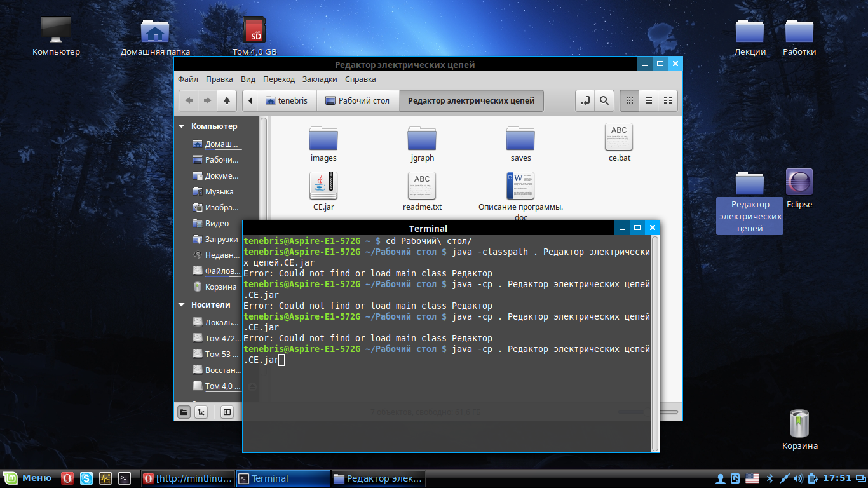This screenshot has height=488, width=868.
Task: Show tree view in the sidebar
Action: (201, 412)
